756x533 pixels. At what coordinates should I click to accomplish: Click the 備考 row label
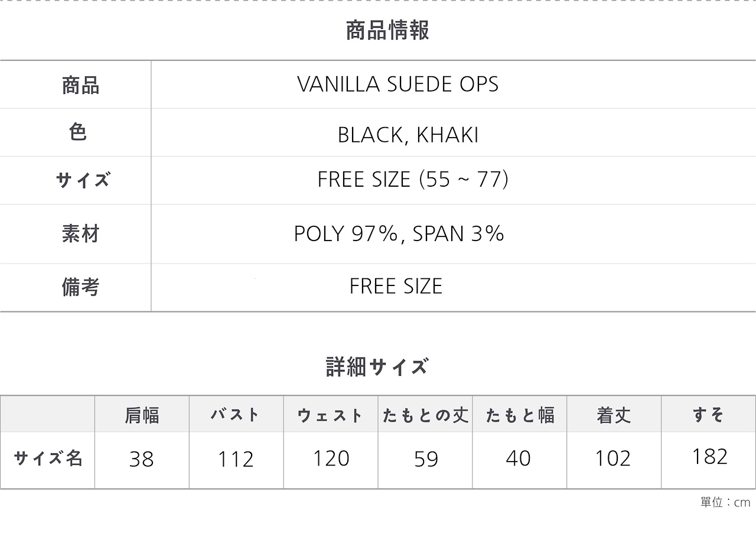pyautogui.click(x=81, y=287)
